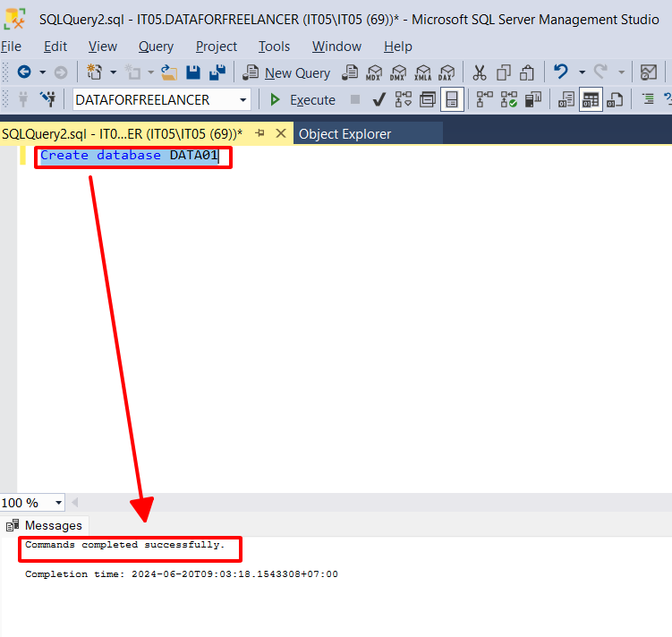Viewport: 672px width, 637px height.
Task: Click the New Query button
Action: [x=286, y=72]
